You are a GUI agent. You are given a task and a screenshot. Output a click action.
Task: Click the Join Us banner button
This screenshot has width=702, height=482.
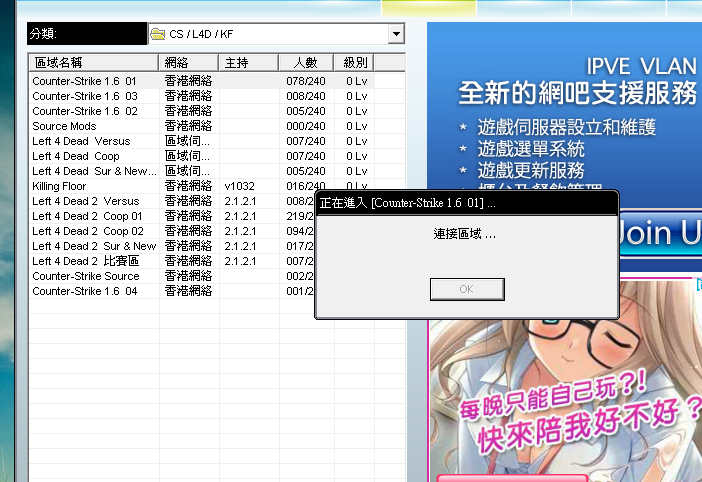(x=661, y=233)
